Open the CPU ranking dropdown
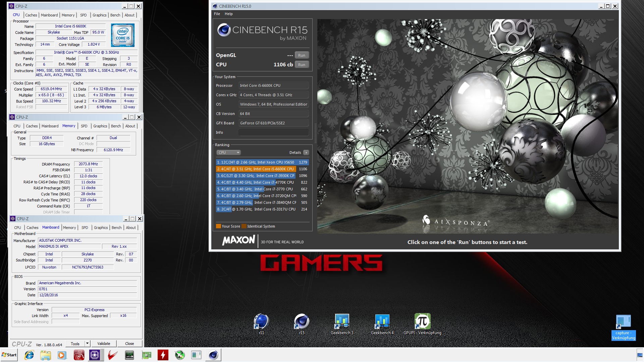644x362 pixels. [x=228, y=153]
